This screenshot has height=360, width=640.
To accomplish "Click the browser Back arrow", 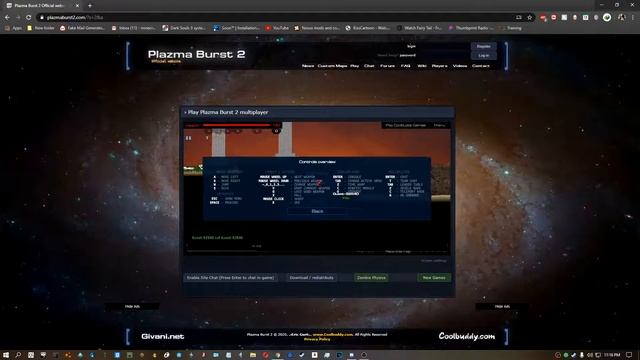I will (7, 18).
